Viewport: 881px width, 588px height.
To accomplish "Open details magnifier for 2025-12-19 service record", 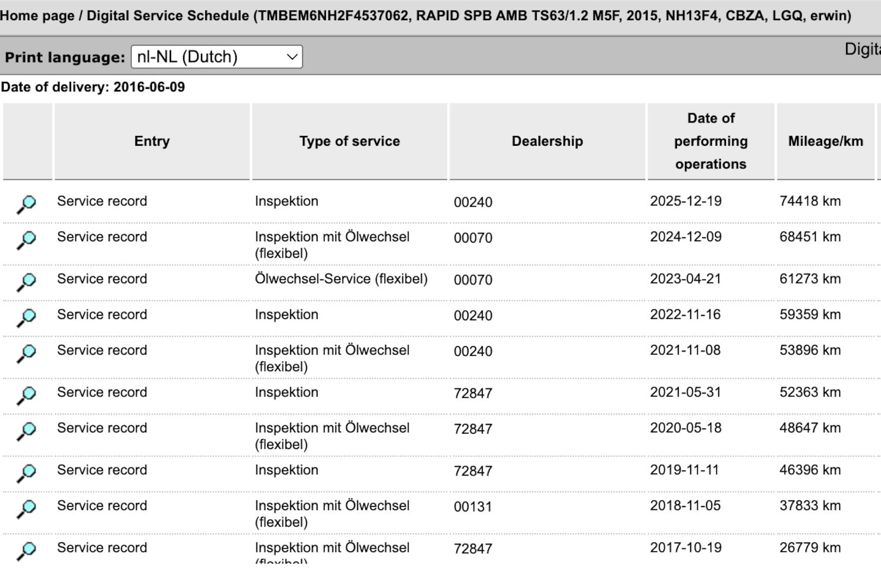I will tap(26, 205).
